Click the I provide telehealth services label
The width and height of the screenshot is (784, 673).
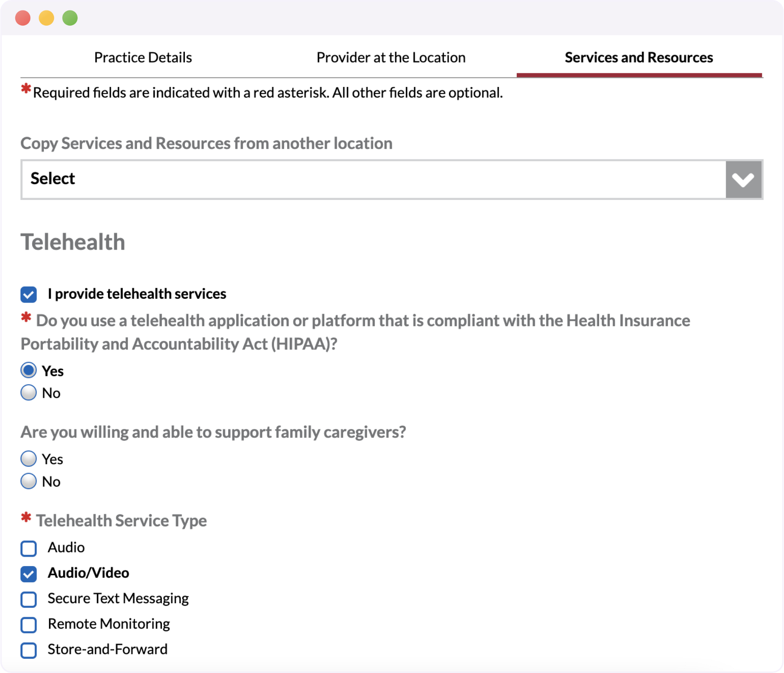pyautogui.click(x=137, y=294)
